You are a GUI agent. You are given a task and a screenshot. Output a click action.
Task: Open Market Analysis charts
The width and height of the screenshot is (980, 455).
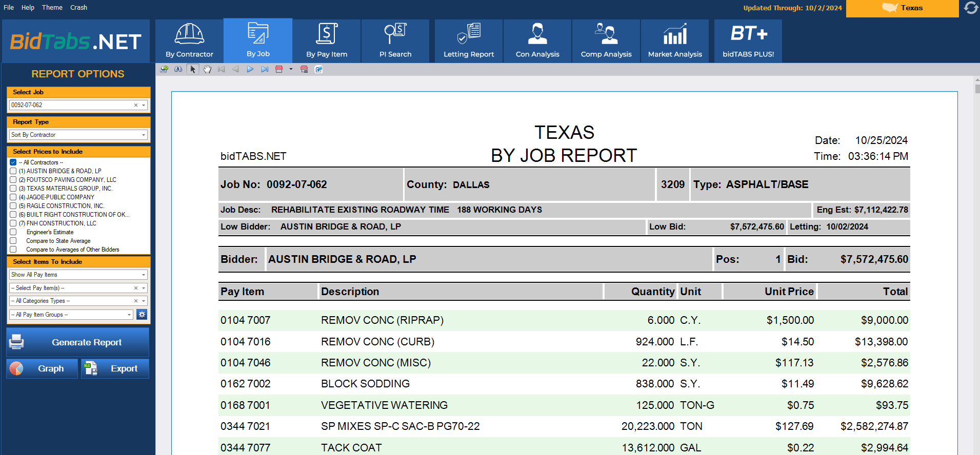coord(675,41)
